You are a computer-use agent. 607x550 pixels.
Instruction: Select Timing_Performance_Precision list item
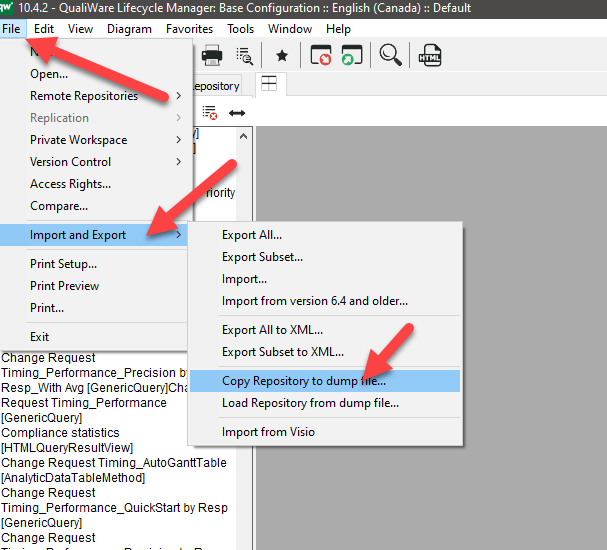(94, 373)
